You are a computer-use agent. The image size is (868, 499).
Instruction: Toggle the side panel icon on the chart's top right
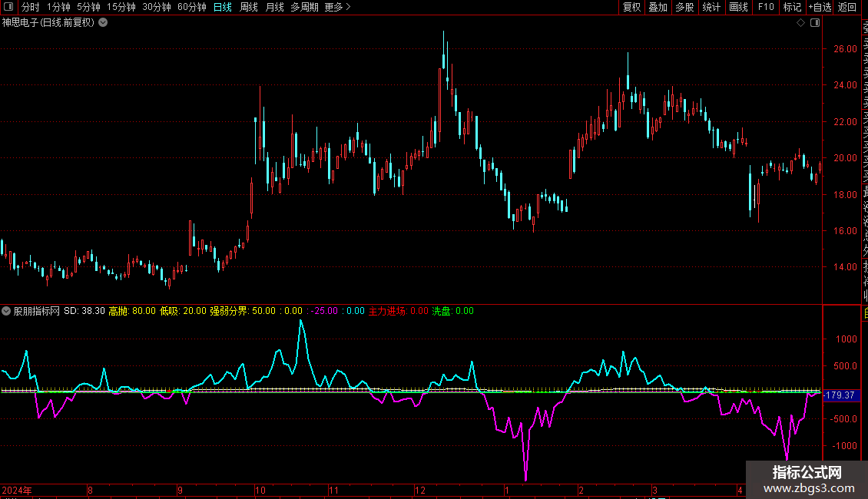[x=815, y=23]
